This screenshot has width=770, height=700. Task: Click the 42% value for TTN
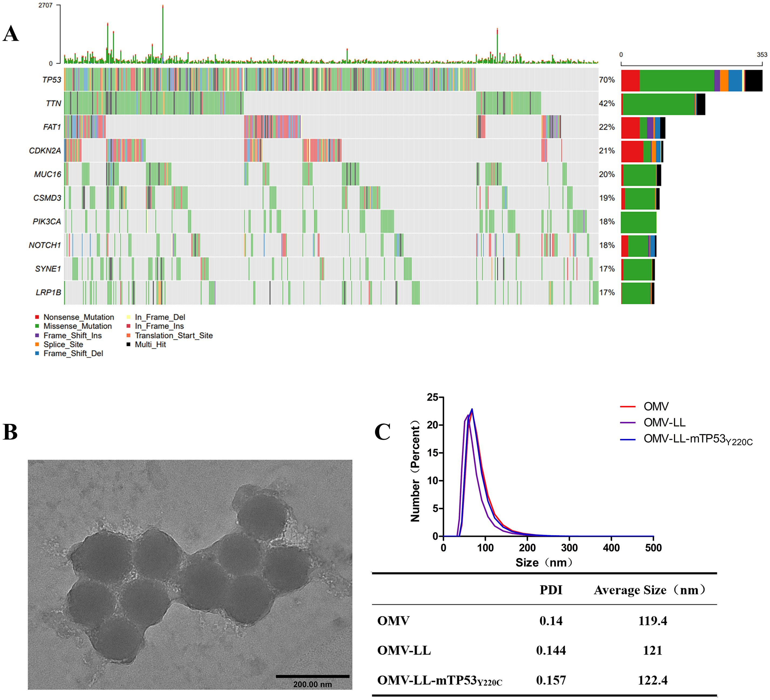click(607, 104)
